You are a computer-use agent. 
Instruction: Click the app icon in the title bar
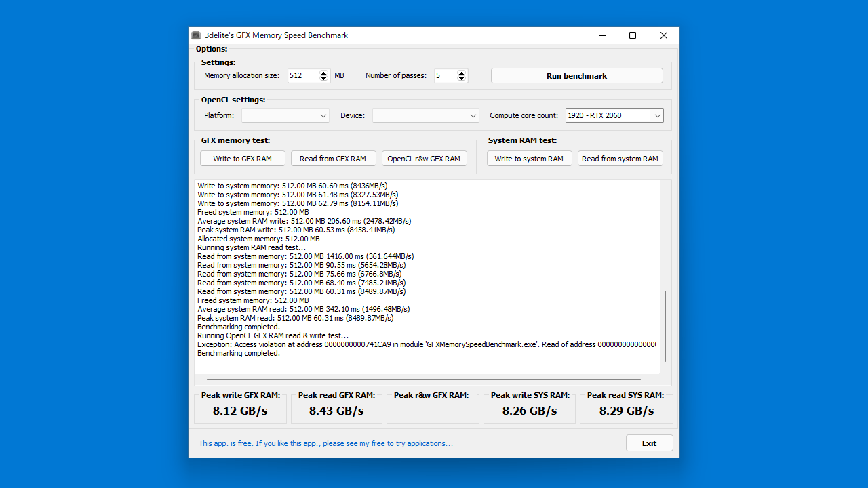coord(196,35)
